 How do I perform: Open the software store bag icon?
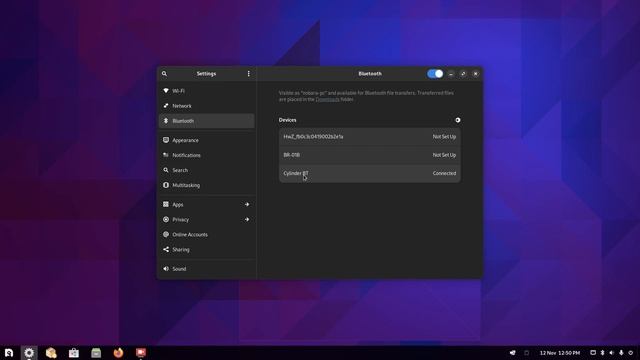tap(73, 353)
